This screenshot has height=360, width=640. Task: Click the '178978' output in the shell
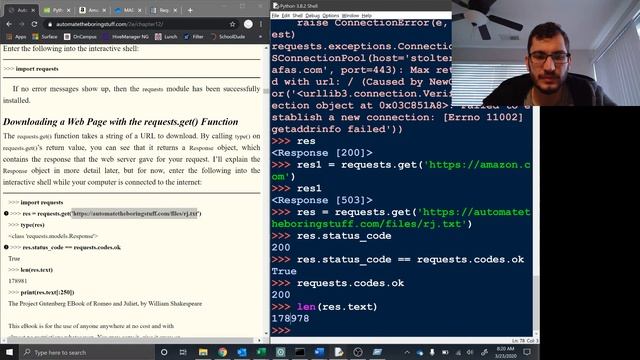(290, 318)
